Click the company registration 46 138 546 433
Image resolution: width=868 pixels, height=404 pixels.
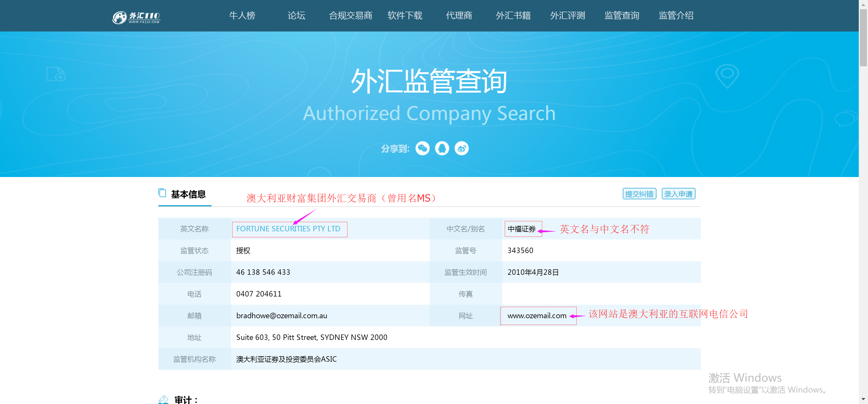263,272
